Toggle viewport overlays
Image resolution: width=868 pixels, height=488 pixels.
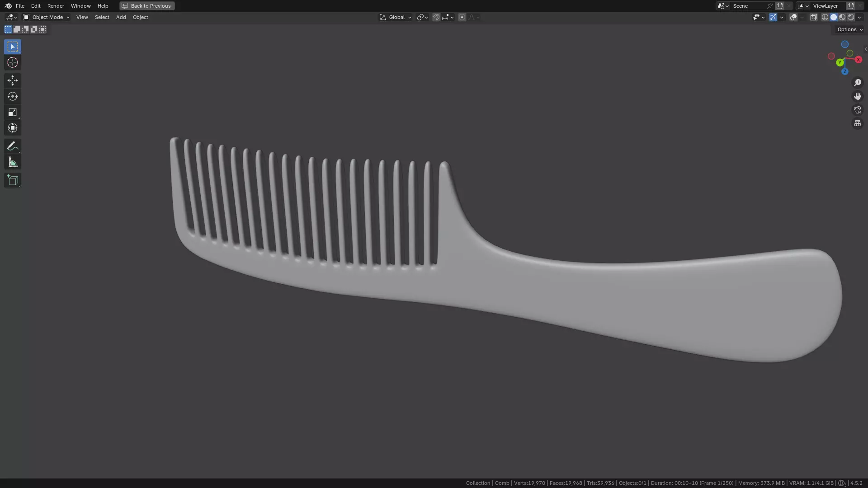point(793,17)
